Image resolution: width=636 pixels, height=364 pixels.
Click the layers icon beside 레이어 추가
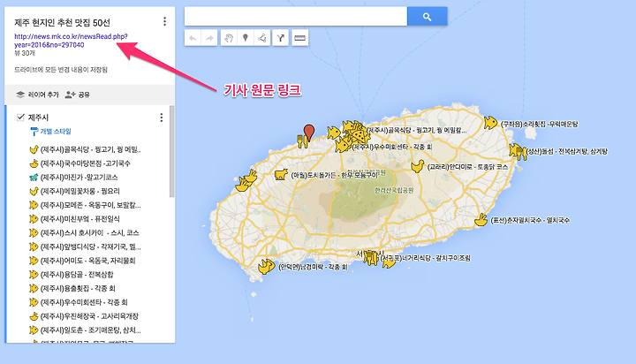(20, 95)
